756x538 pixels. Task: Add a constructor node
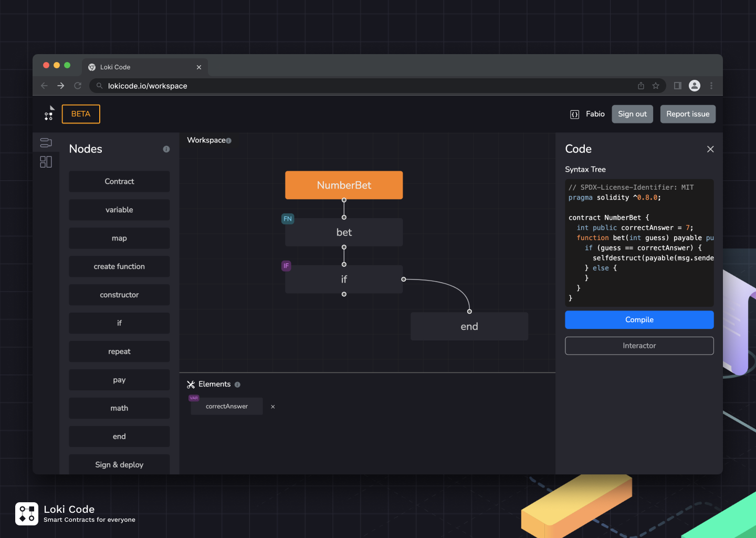coord(119,295)
